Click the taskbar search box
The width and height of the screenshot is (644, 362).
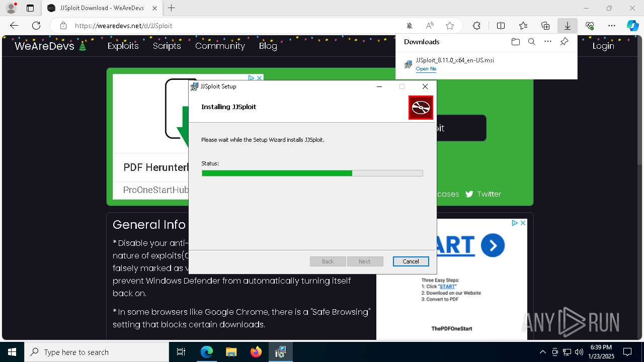(97, 352)
